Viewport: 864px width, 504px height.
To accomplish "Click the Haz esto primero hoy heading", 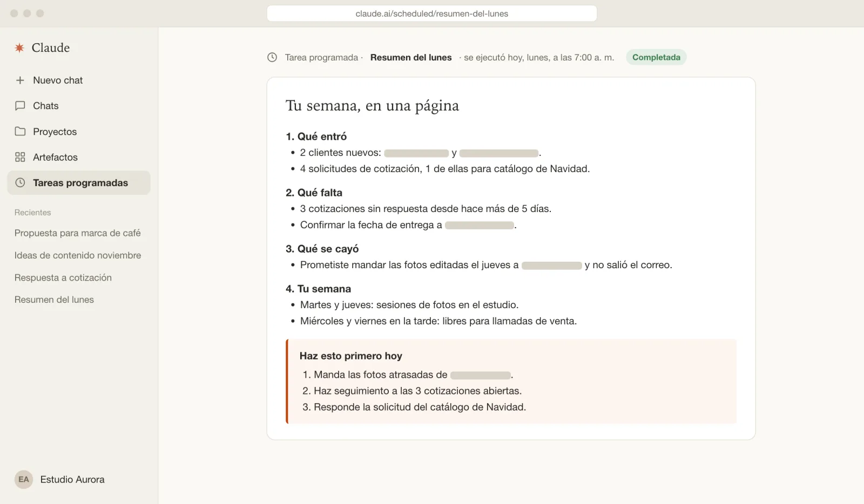I will (x=351, y=356).
